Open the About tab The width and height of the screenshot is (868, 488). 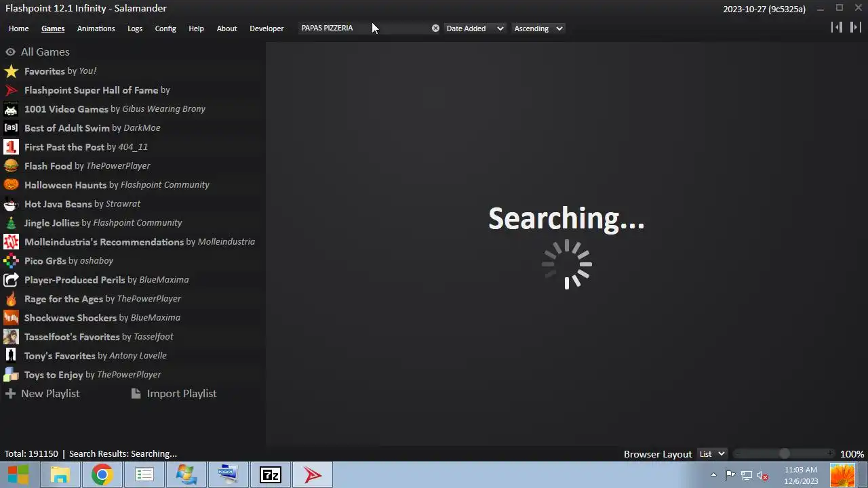pyautogui.click(x=226, y=28)
